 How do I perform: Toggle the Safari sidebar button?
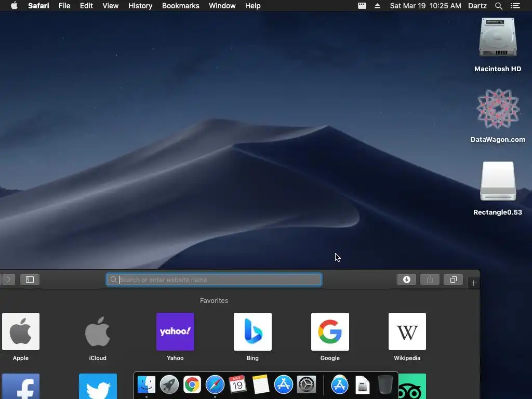click(x=30, y=280)
